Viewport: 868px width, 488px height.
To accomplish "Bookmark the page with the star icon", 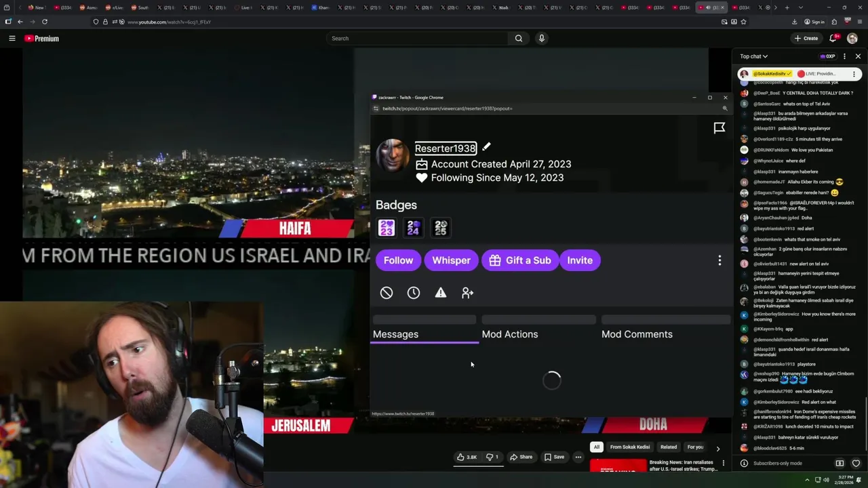I will pyautogui.click(x=744, y=22).
